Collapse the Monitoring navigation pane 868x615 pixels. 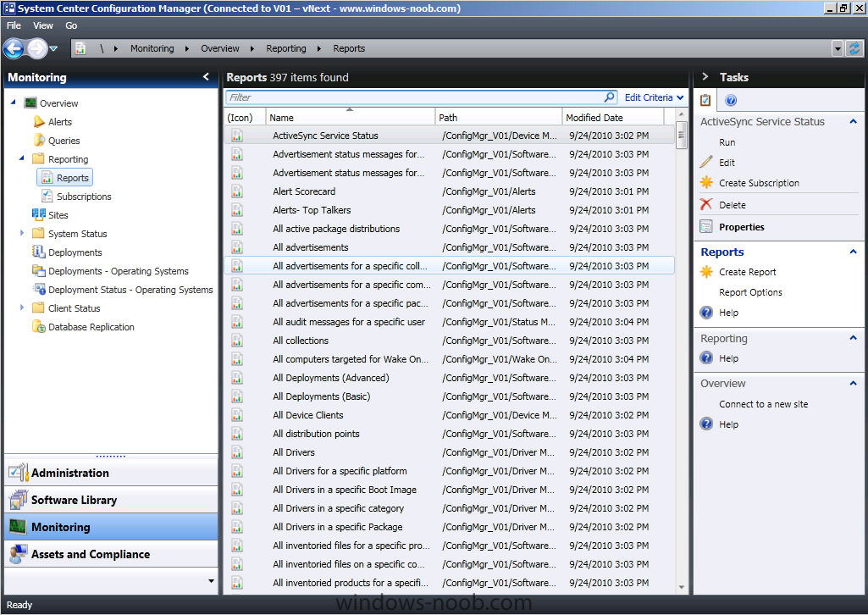206,77
